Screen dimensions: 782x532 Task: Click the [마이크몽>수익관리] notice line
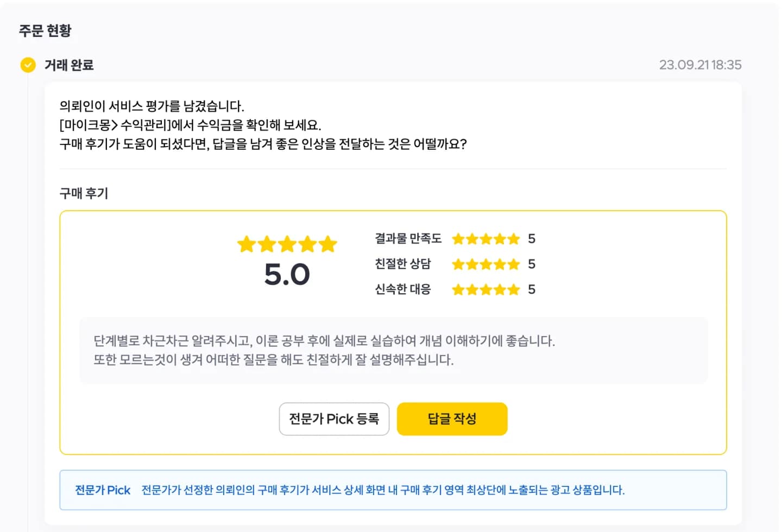[x=190, y=125]
